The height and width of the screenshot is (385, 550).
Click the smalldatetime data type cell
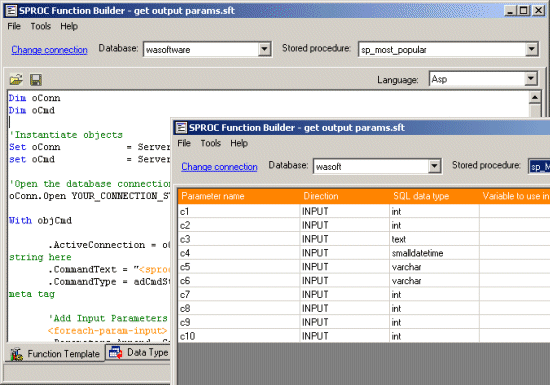(434, 253)
